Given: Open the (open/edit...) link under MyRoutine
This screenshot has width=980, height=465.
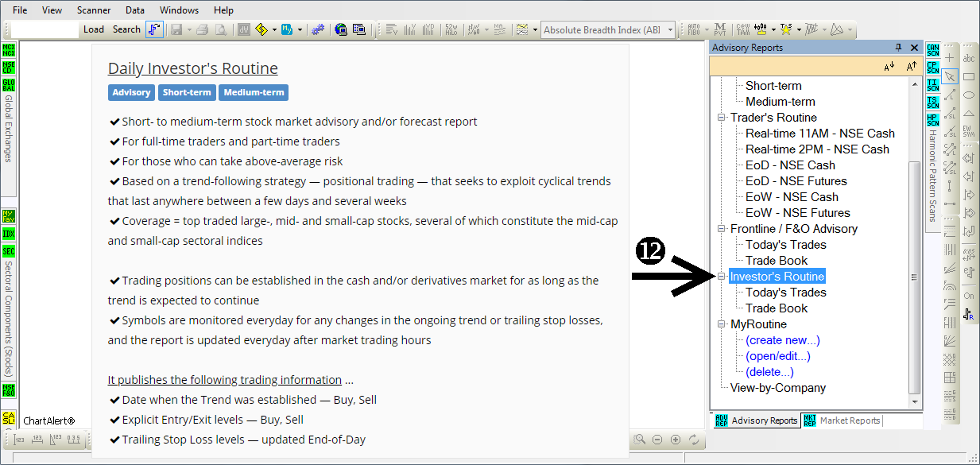Looking at the screenshot, I should [x=777, y=356].
